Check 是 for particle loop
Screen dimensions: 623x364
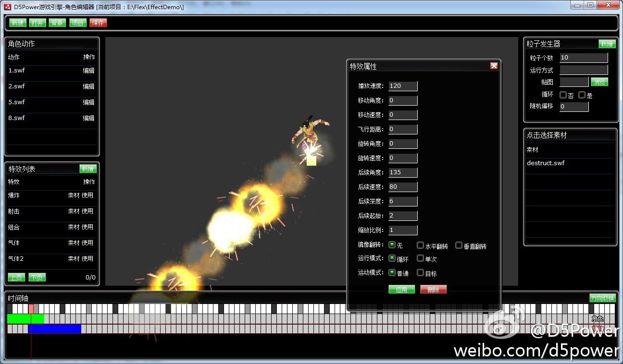582,95
